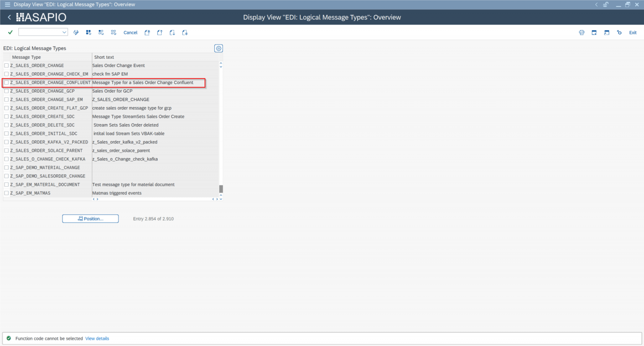
Task: Click the Cancel button in toolbar
Action: pos(130,32)
